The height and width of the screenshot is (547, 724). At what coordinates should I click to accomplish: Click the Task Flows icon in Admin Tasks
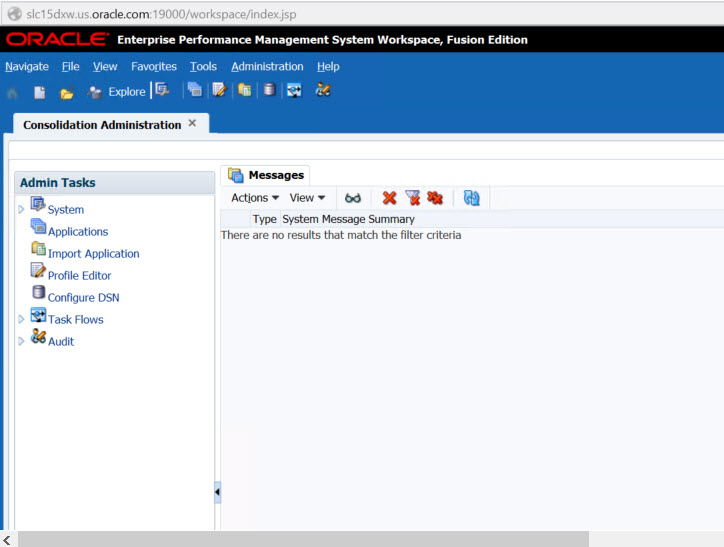pyautogui.click(x=38, y=315)
